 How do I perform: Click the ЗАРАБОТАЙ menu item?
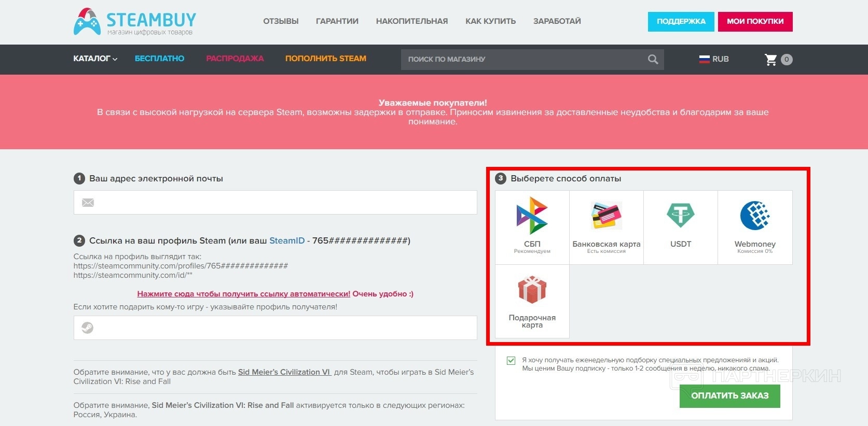coord(557,21)
